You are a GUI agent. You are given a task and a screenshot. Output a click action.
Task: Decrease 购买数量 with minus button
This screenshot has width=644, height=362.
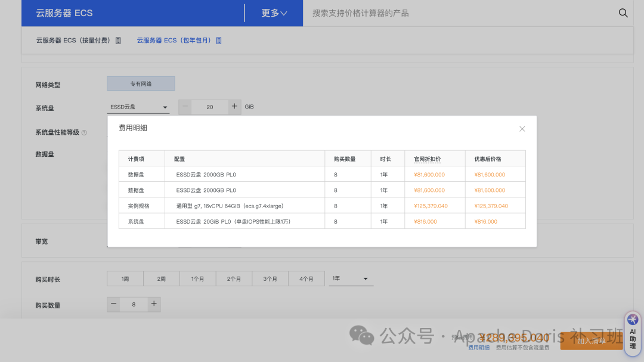pyautogui.click(x=114, y=305)
